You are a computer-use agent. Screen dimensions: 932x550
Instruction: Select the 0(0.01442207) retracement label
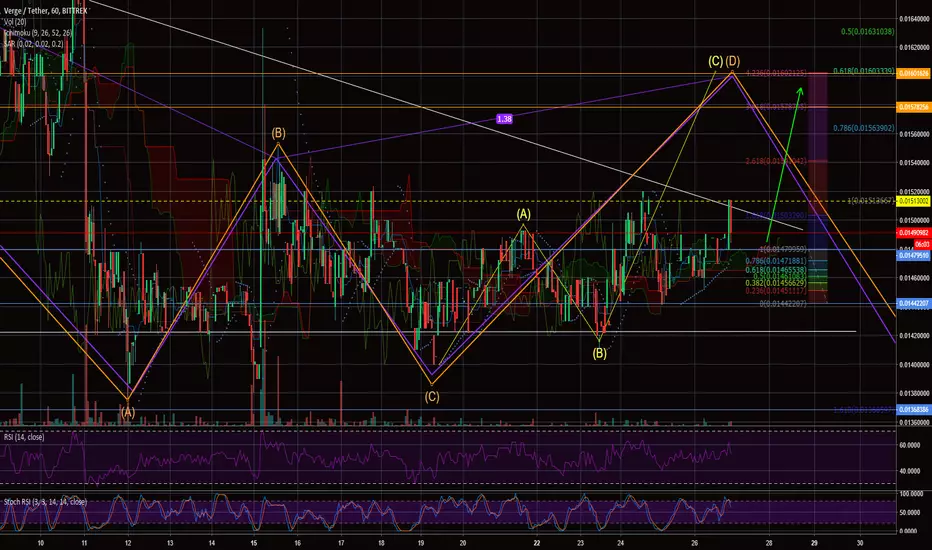(x=783, y=304)
